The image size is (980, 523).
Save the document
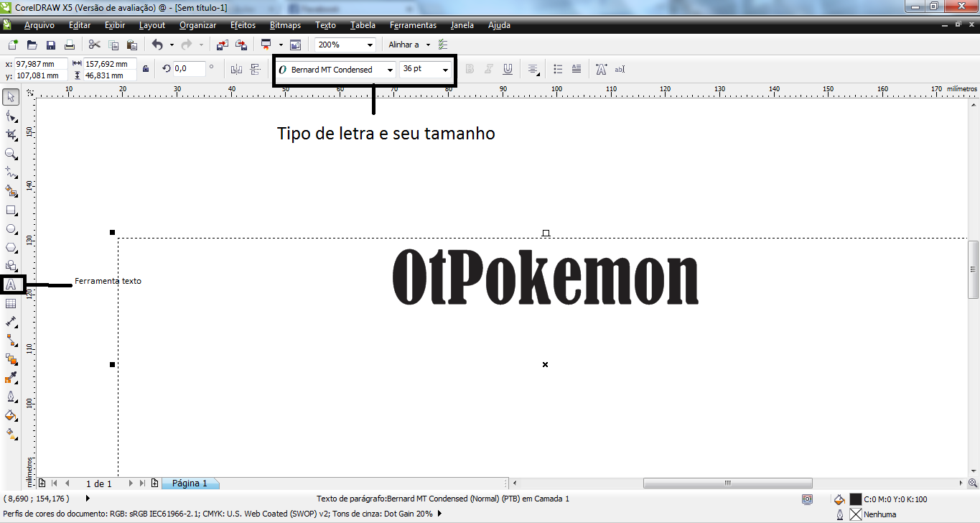coord(50,45)
